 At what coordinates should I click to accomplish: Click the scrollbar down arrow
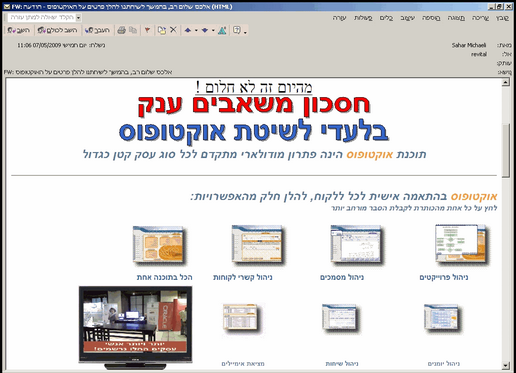[506, 365]
